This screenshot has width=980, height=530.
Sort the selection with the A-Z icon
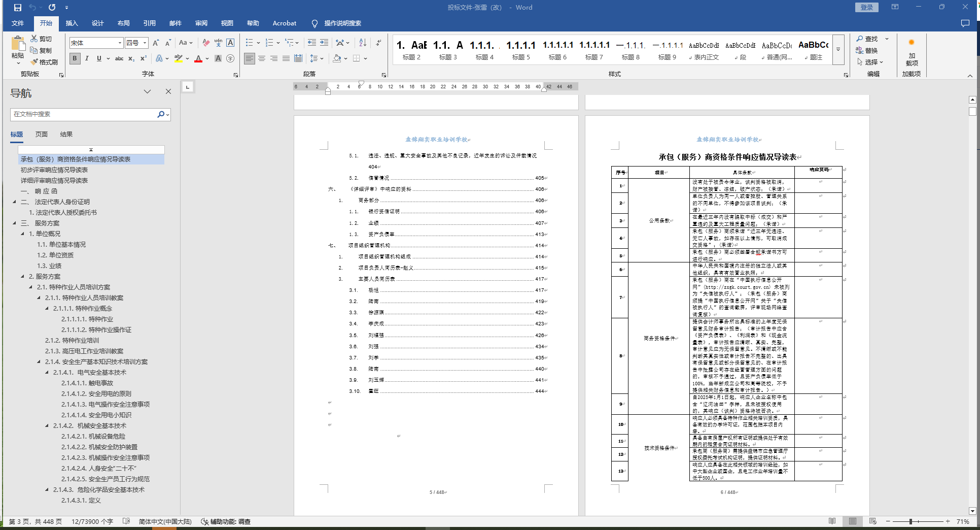tap(363, 43)
